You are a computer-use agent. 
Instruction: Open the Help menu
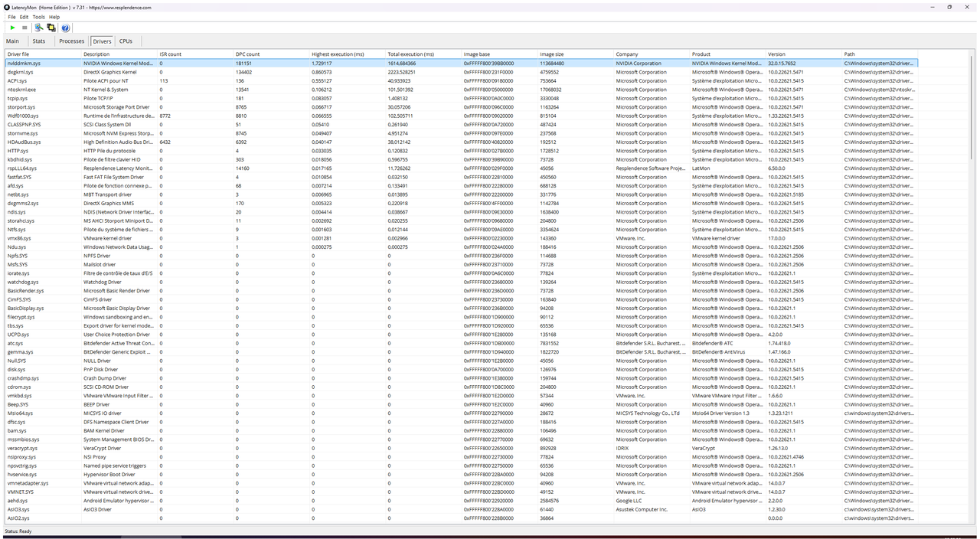click(x=54, y=17)
